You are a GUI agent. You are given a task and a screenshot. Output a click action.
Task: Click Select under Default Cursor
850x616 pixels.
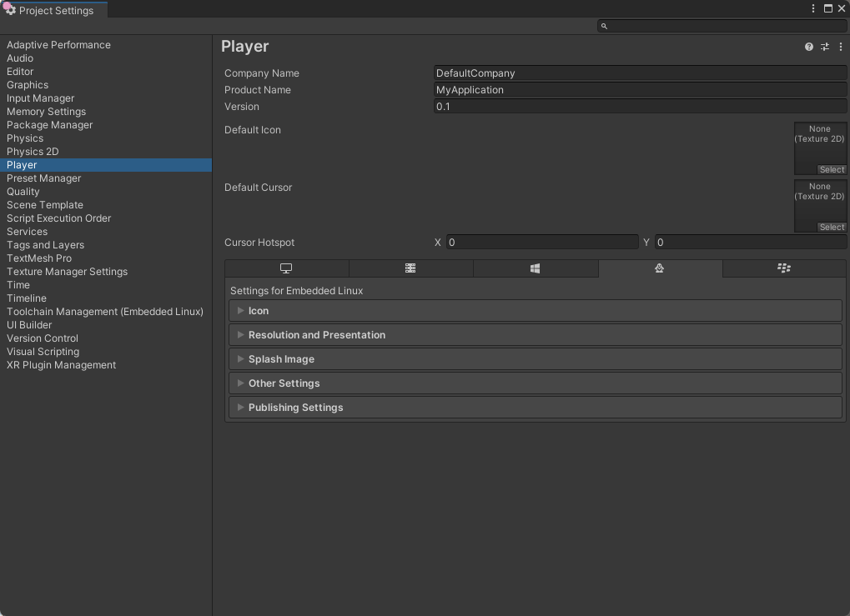pyautogui.click(x=831, y=227)
